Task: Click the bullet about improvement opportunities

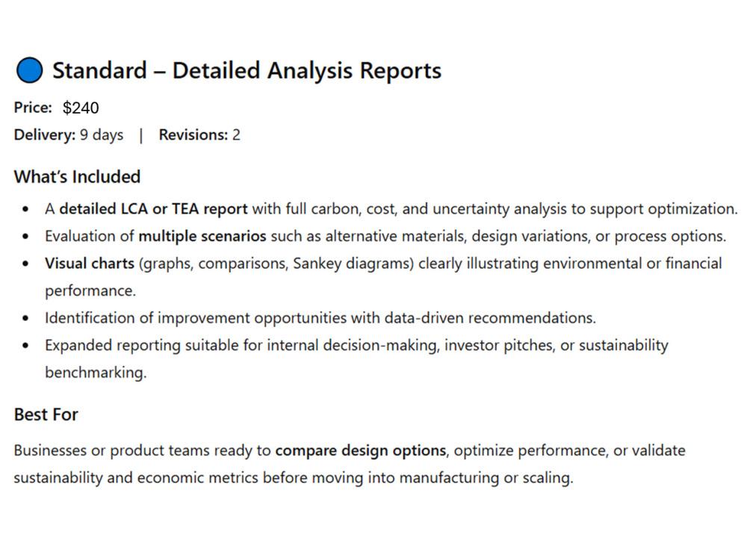Action: point(320,318)
